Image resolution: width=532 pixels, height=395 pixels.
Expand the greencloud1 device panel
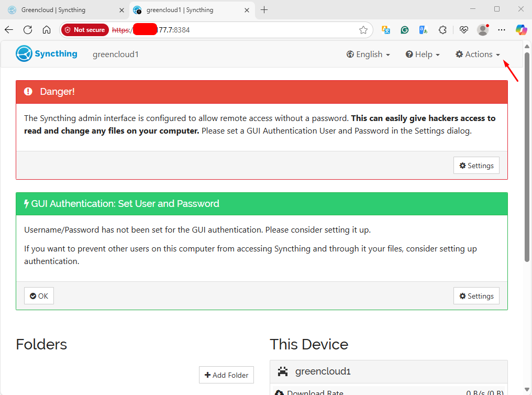coord(389,371)
